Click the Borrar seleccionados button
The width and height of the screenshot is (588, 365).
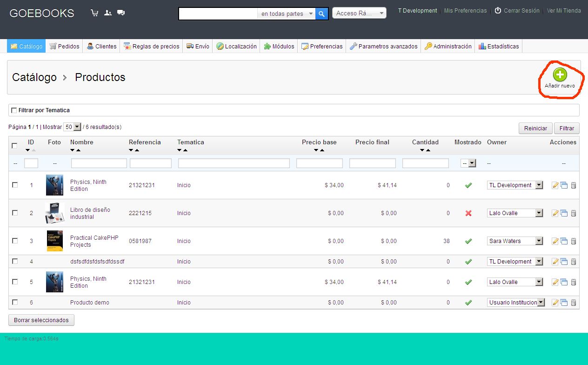click(41, 320)
